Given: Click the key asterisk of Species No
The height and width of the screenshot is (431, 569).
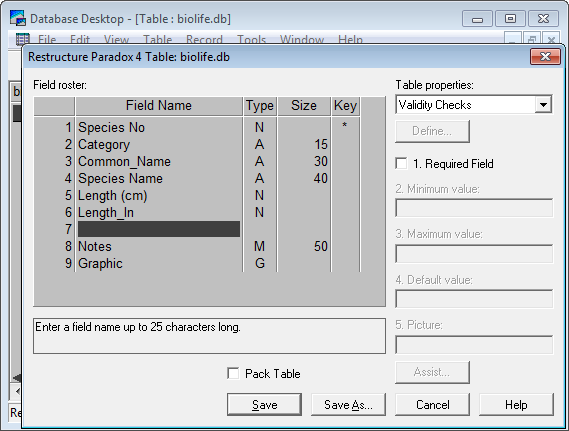Looking at the screenshot, I should click(345, 126).
